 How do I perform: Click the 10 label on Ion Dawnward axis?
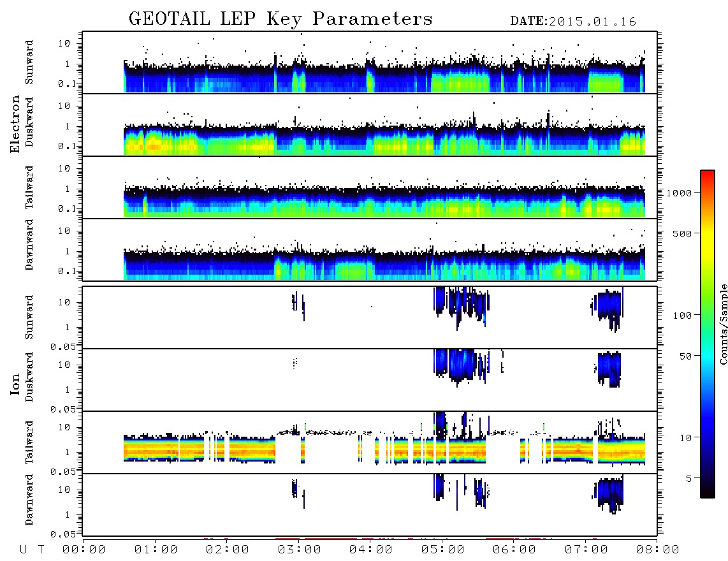tap(64, 490)
